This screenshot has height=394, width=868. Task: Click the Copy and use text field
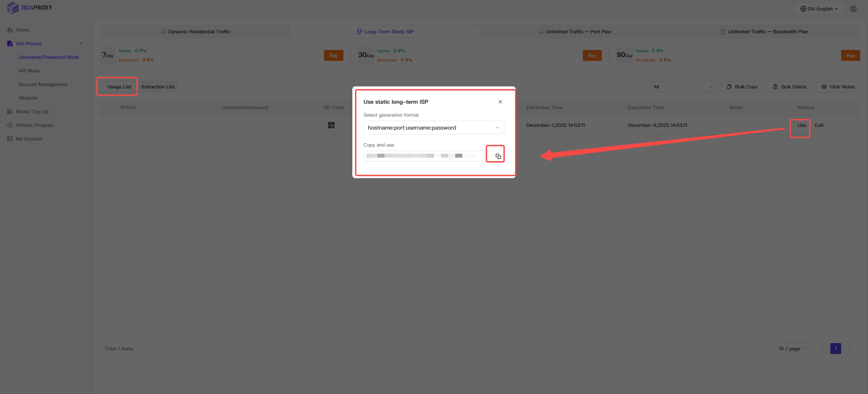tap(424, 156)
